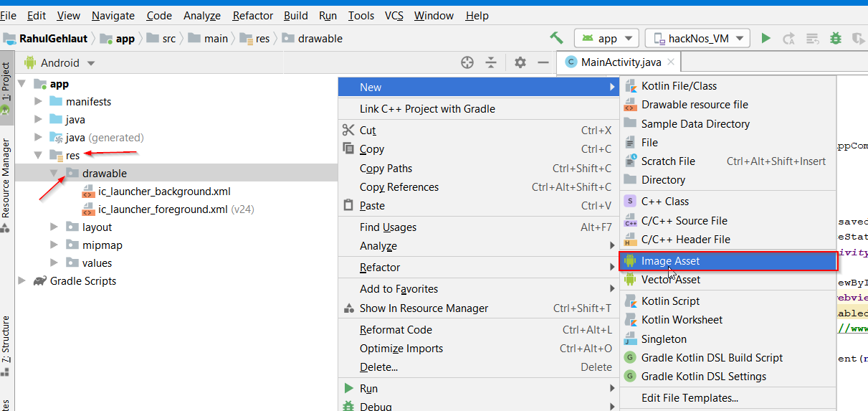
Task: Open the app run configuration dropdown
Action: tap(606, 39)
